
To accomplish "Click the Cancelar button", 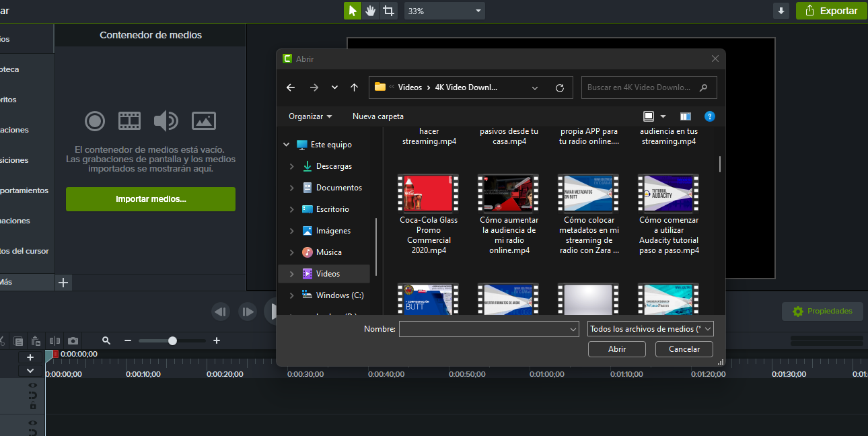I will 684,349.
